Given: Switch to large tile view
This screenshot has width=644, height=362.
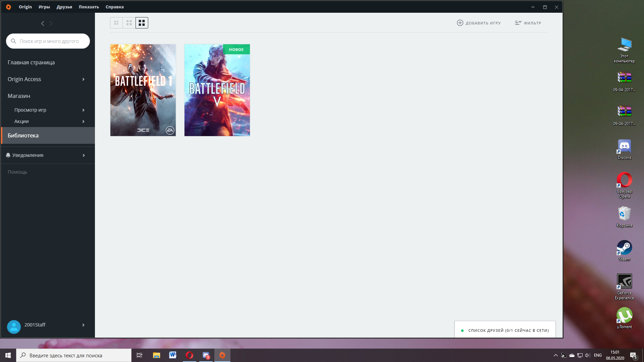Looking at the screenshot, I should coord(142,23).
